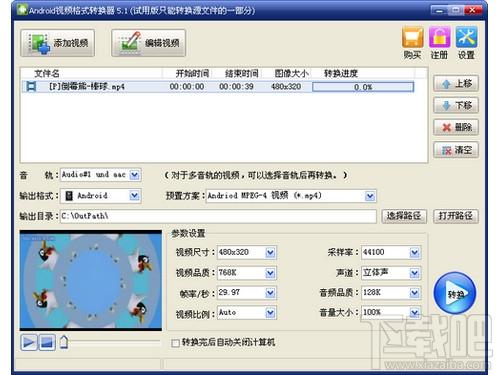Play the preview video

pos(29,342)
